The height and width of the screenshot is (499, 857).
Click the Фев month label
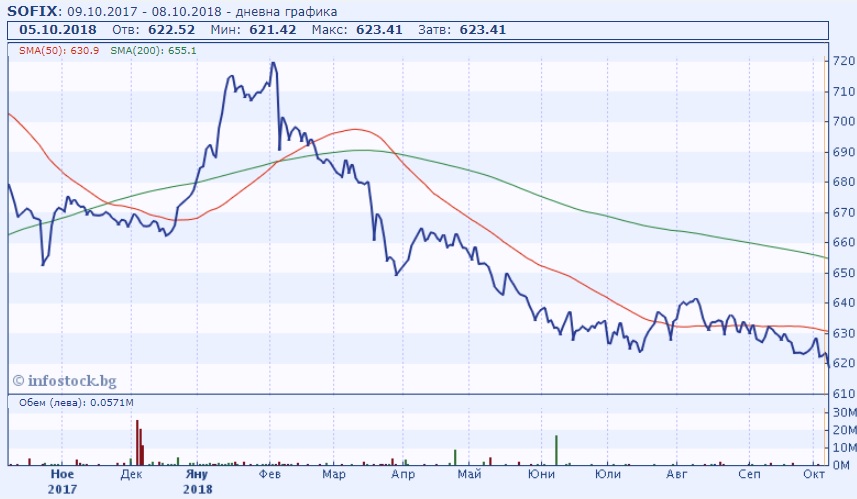coord(269,474)
